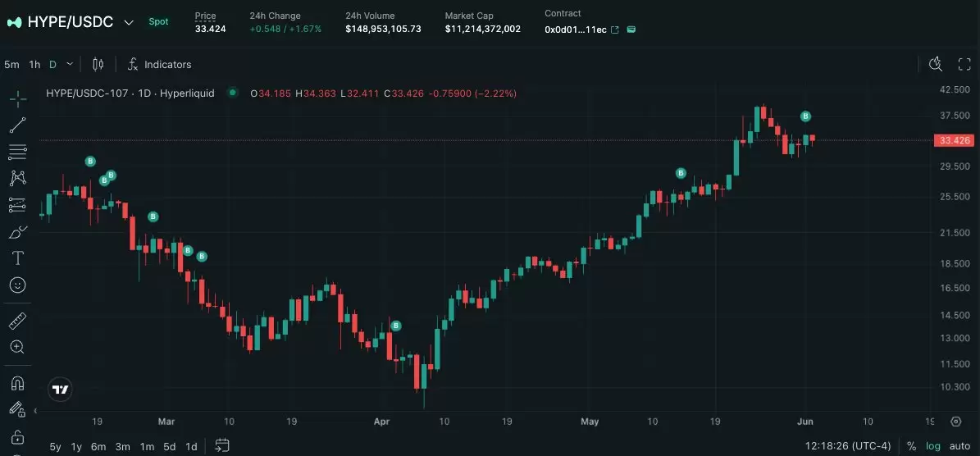Click the 33.426 current price label
980x456 pixels.
coord(954,140)
